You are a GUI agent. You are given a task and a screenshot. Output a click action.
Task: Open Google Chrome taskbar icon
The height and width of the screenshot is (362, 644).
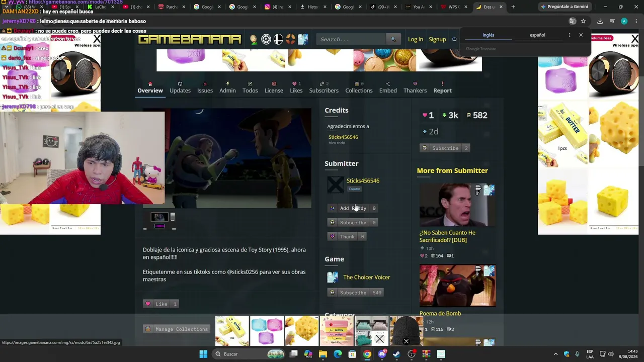(367, 354)
